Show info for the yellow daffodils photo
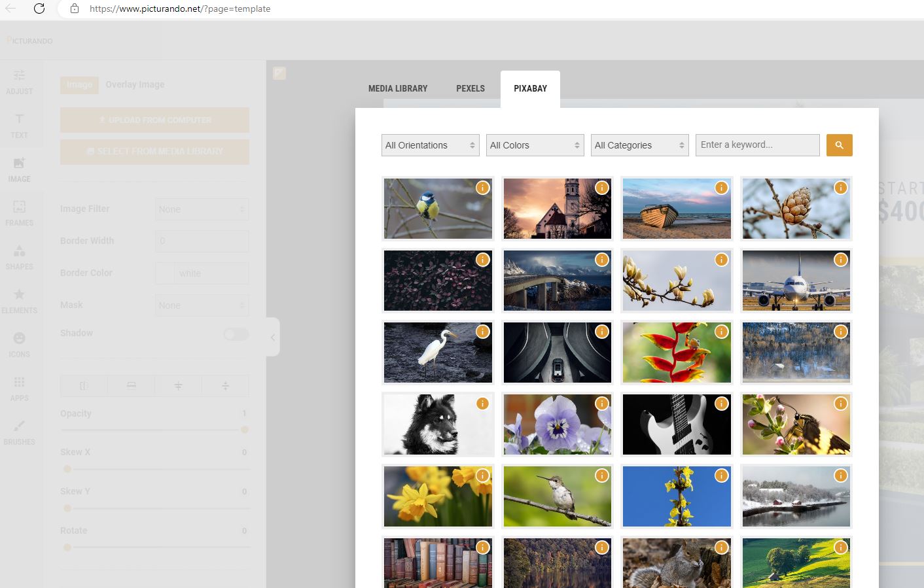Screen dimensions: 924x588 point(483,476)
